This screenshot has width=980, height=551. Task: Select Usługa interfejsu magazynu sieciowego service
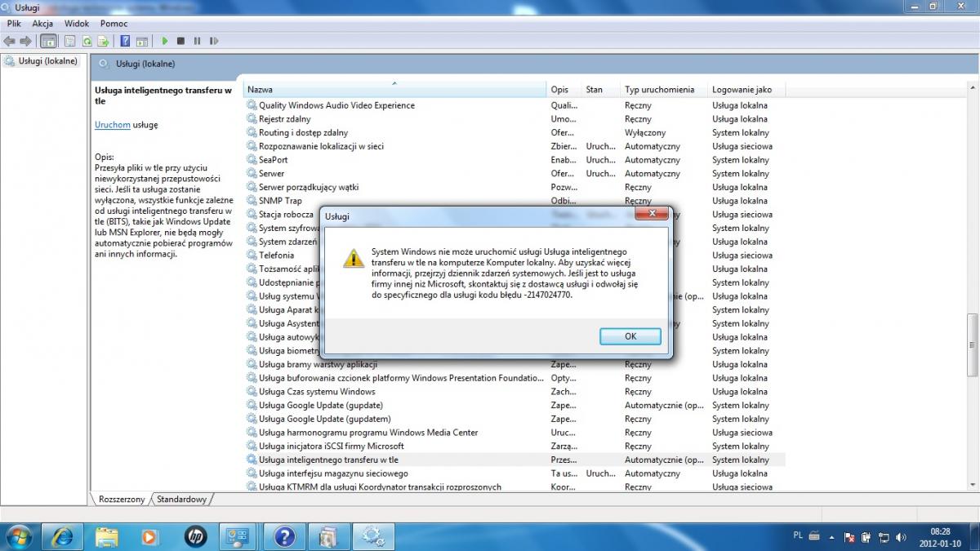click(514, 473)
